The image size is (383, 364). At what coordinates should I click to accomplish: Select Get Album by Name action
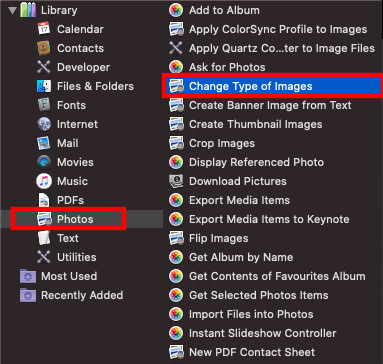(x=241, y=257)
